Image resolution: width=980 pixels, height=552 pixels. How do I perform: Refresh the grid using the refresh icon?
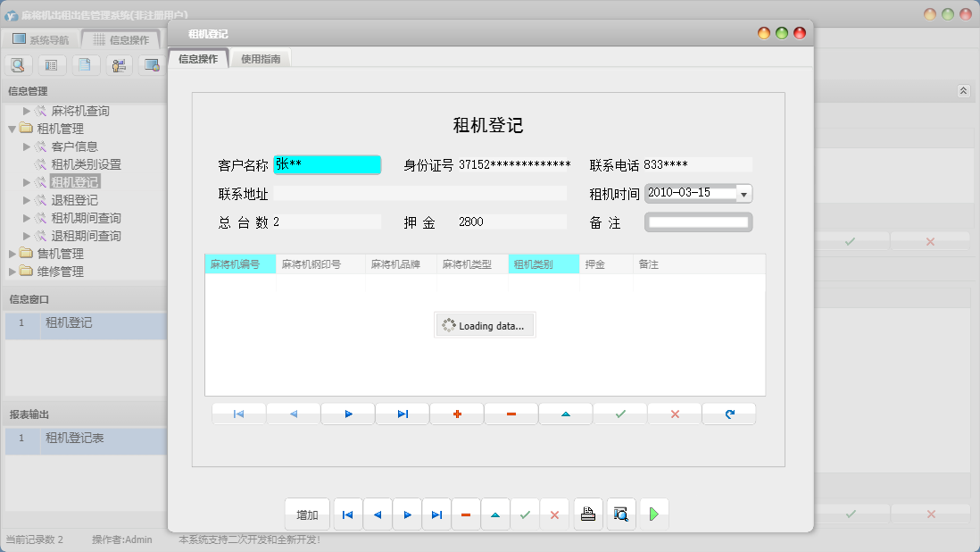(728, 414)
